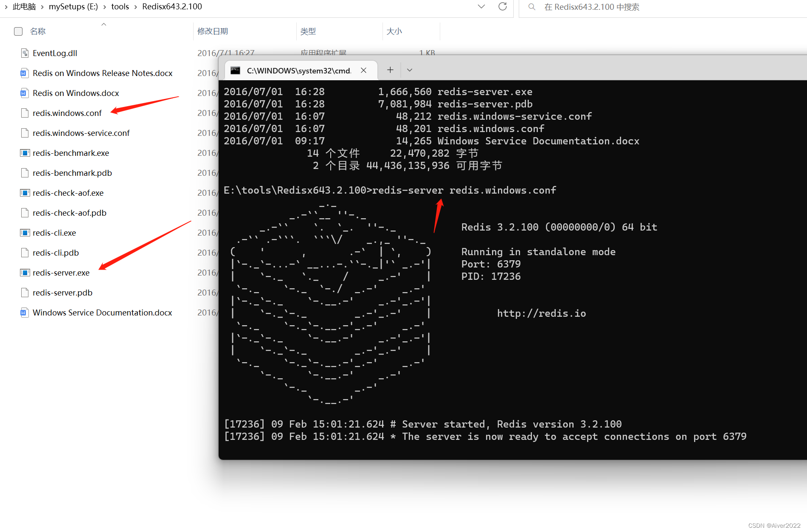Expand the chevron after 此电脑 breadcrumb

(42, 7)
